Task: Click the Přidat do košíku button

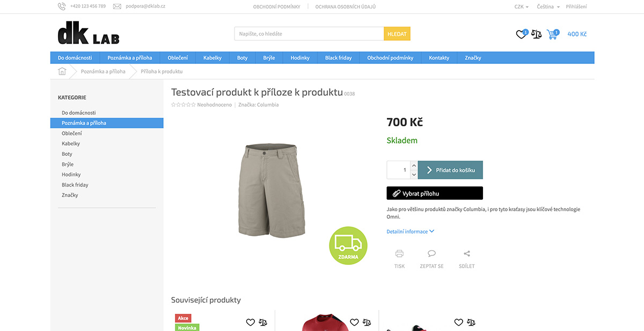Action: [450, 170]
